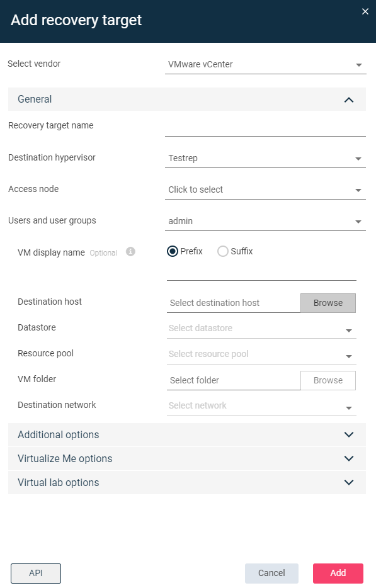Open the Destination hypervisor dropdown
Viewport: 376px width, 588px height.
[265, 158]
